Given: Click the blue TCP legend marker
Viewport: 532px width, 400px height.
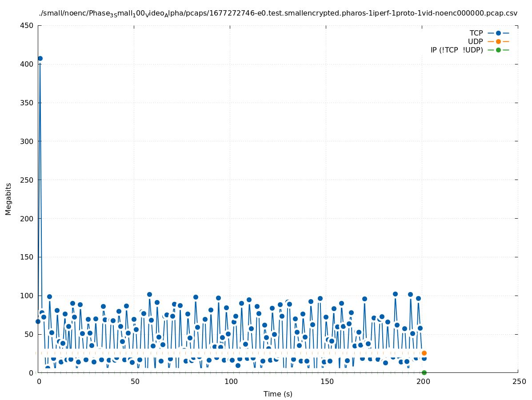Looking at the screenshot, I should (498, 33).
